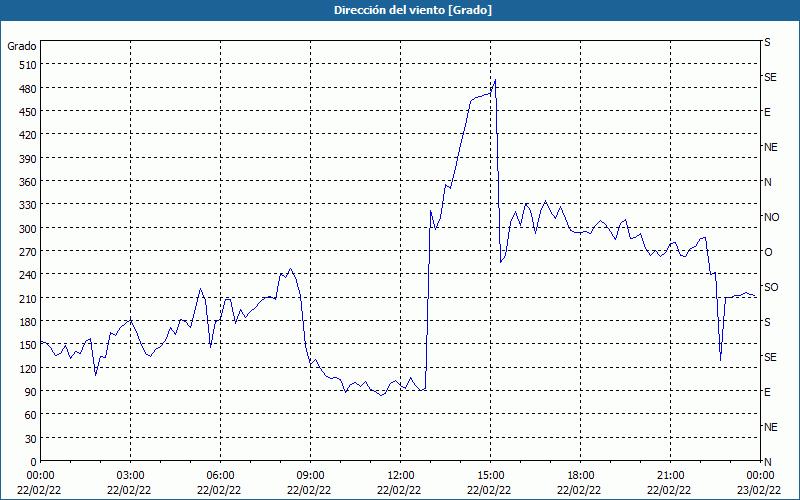Select the 12:00 time label on x-axis

(x=401, y=476)
